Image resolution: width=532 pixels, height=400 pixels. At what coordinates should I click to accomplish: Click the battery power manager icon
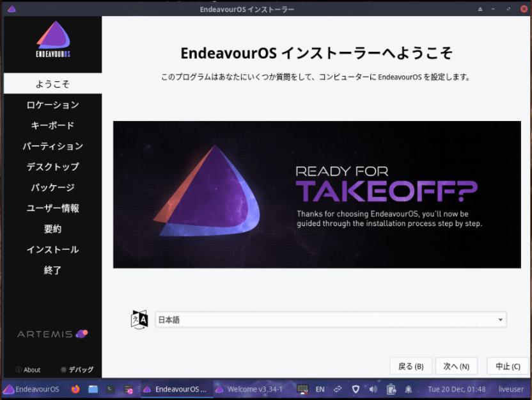(x=391, y=389)
